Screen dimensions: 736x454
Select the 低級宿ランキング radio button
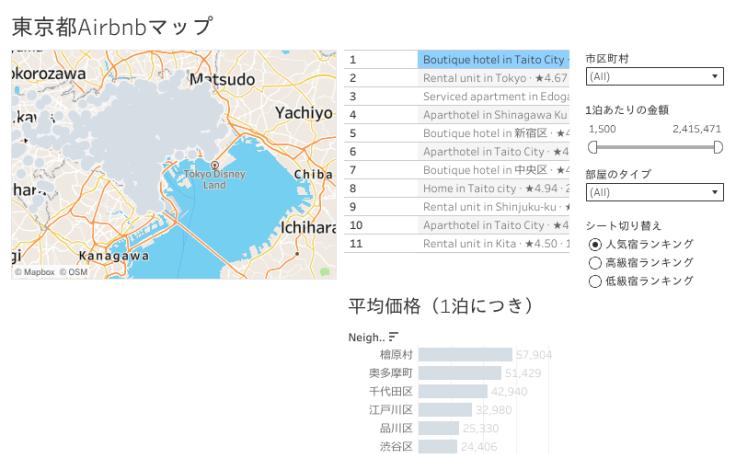pos(596,281)
